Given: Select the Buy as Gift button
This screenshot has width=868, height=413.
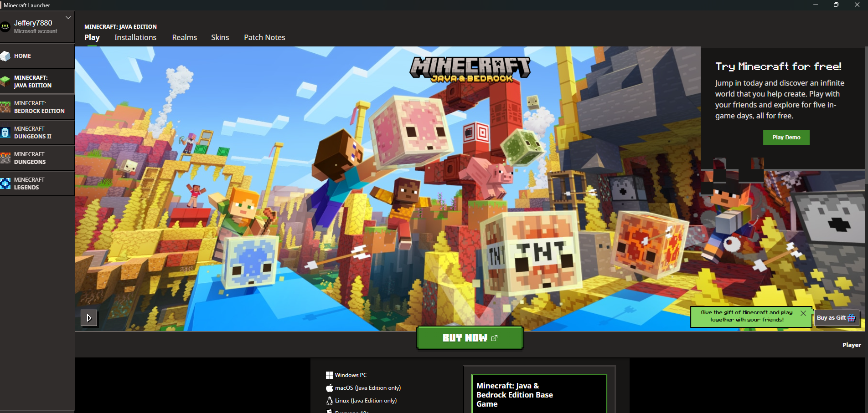Looking at the screenshot, I should tap(837, 318).
